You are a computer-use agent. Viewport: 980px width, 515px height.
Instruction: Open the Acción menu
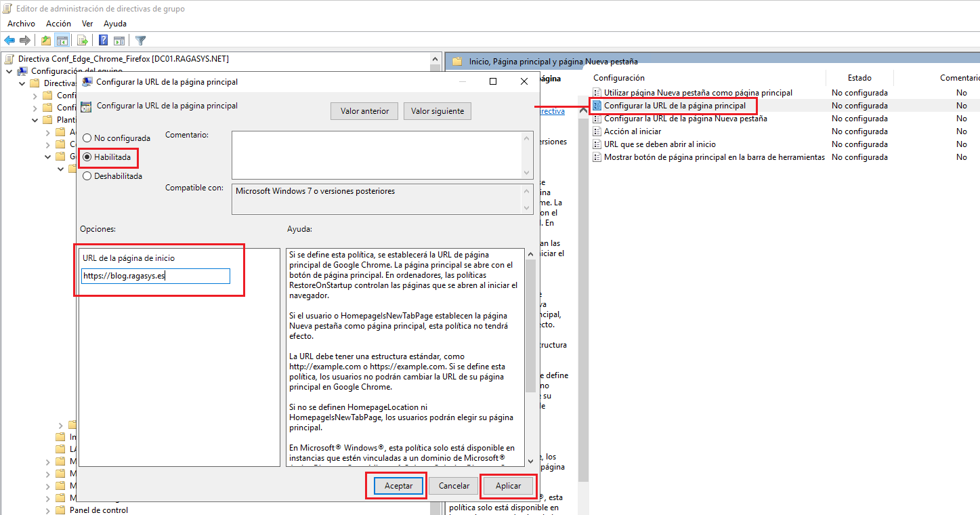tap(58, 23)
